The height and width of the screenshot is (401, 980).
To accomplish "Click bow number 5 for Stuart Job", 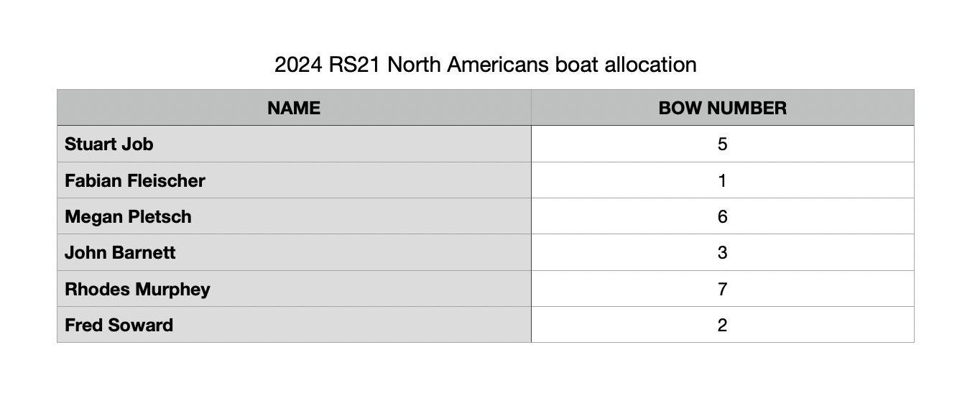I will [723, 144].
